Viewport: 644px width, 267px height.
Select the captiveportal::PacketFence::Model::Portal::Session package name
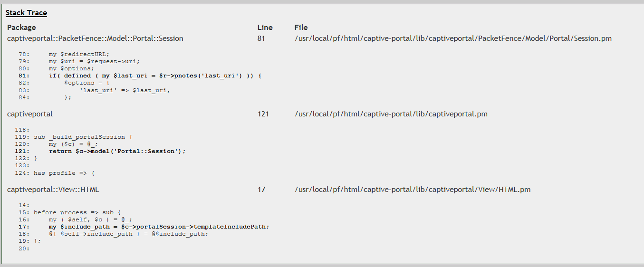95,38
